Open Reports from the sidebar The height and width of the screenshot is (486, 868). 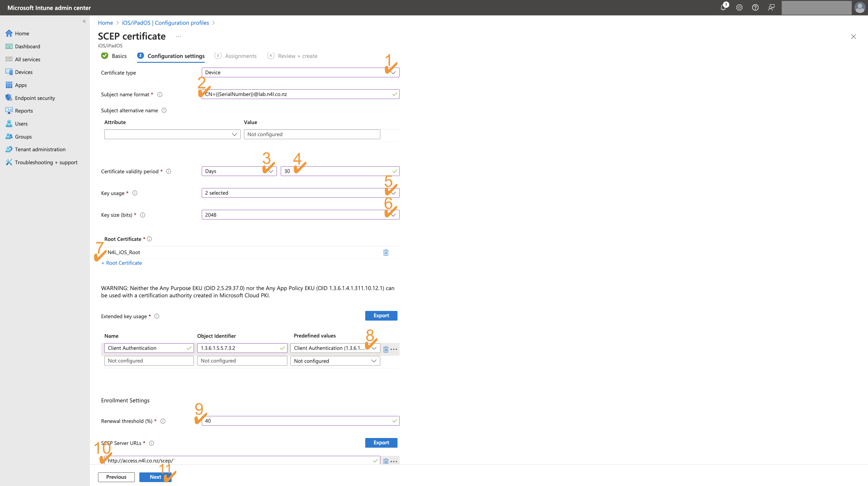[24, 110]
